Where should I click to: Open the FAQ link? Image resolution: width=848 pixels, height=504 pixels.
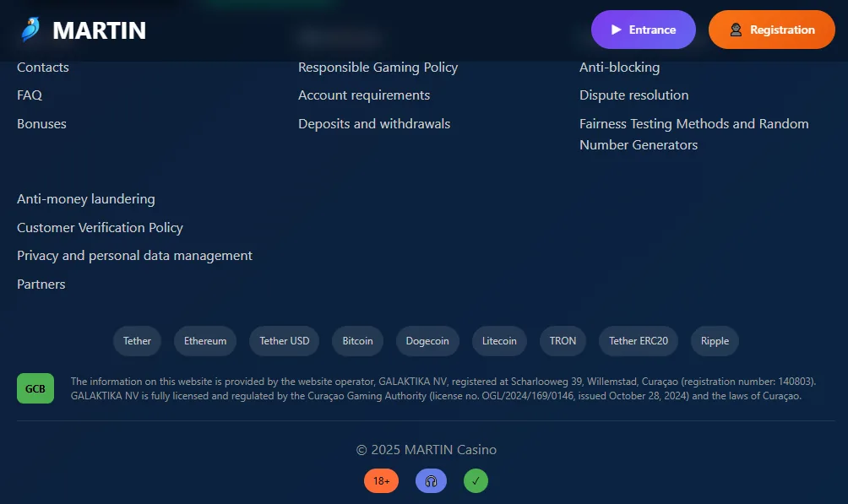(30, 95)
